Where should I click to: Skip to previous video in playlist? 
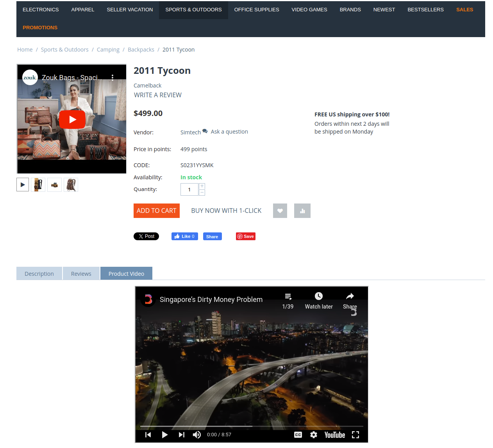click(148, 435)
